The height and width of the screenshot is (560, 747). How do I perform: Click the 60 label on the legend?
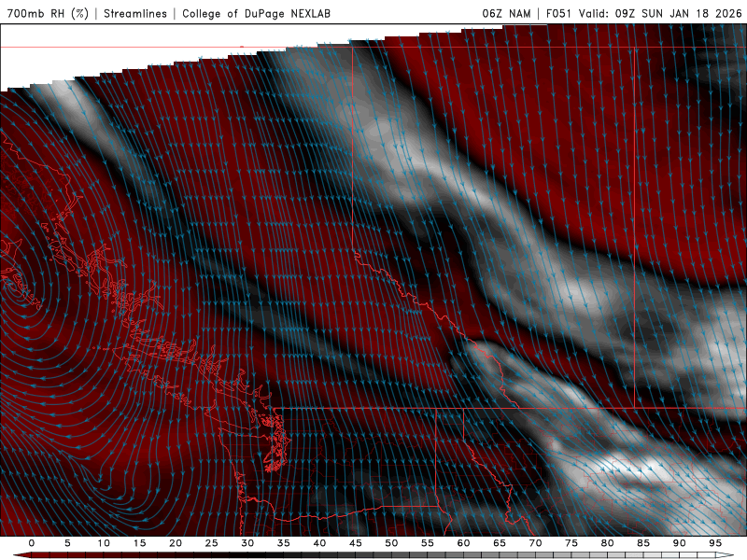point(463,543)
